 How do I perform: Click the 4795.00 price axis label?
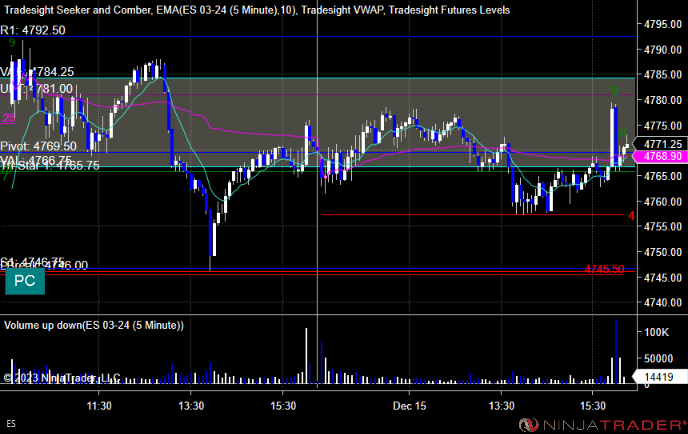click(x=663, y=25)
